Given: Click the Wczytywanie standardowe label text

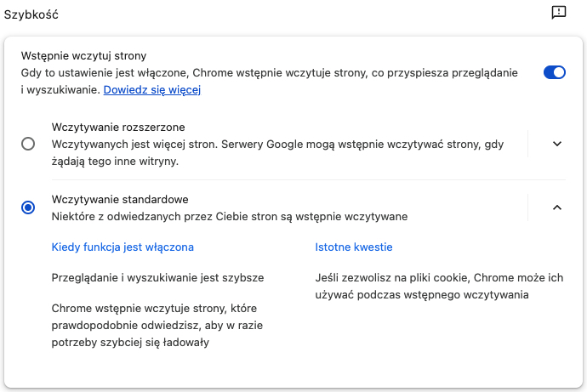Looking at the screenshot, I should click(120, 200).
